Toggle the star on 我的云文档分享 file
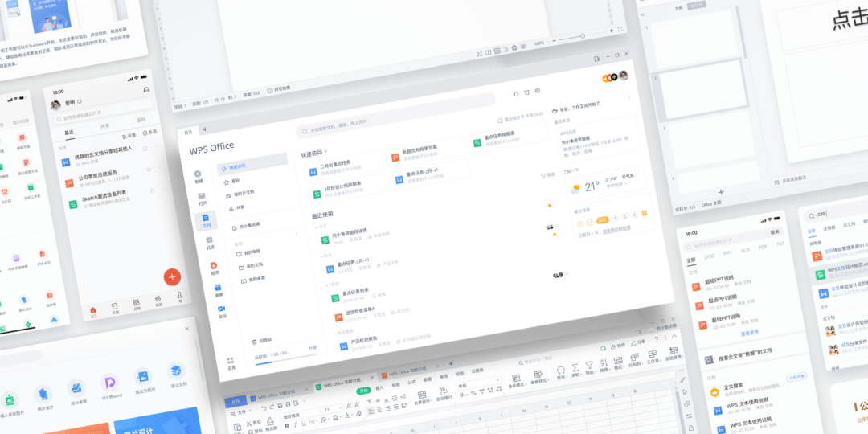 pyautogui.click(x=146, y=148)
